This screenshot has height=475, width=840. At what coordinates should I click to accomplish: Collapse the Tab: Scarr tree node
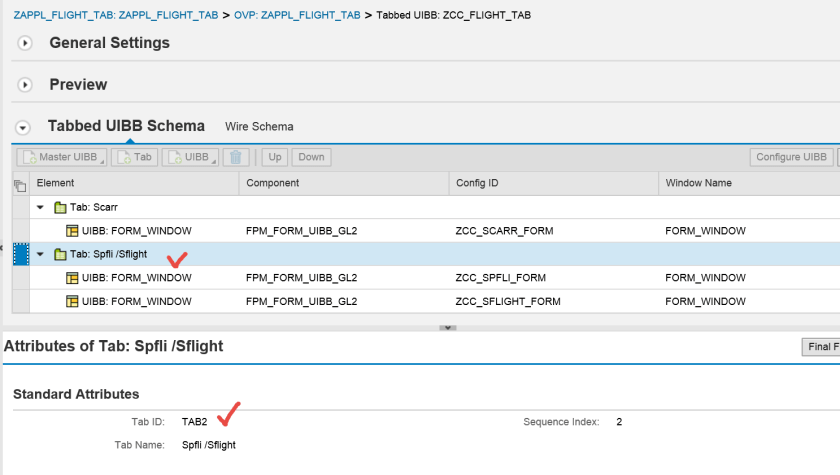(x=41, y=207)
